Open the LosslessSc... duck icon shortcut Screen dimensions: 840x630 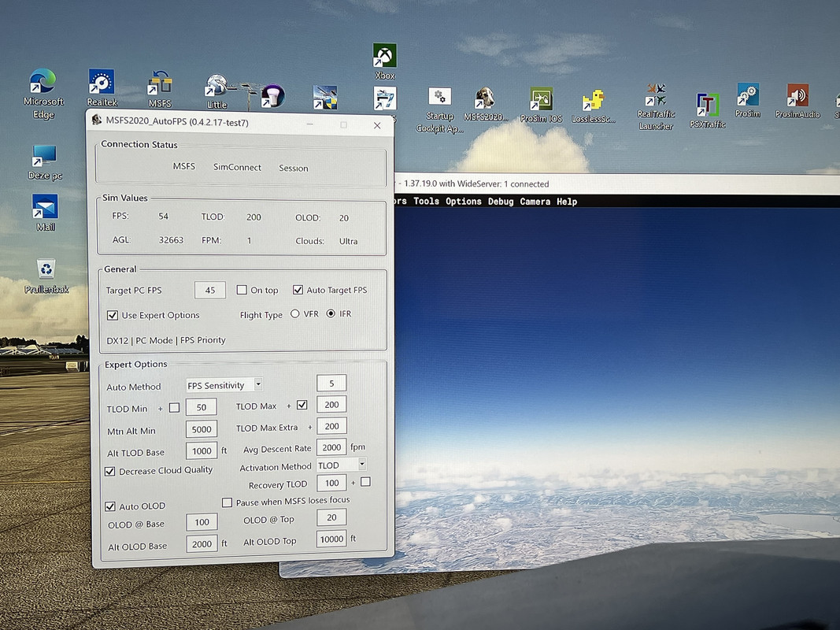593,106
